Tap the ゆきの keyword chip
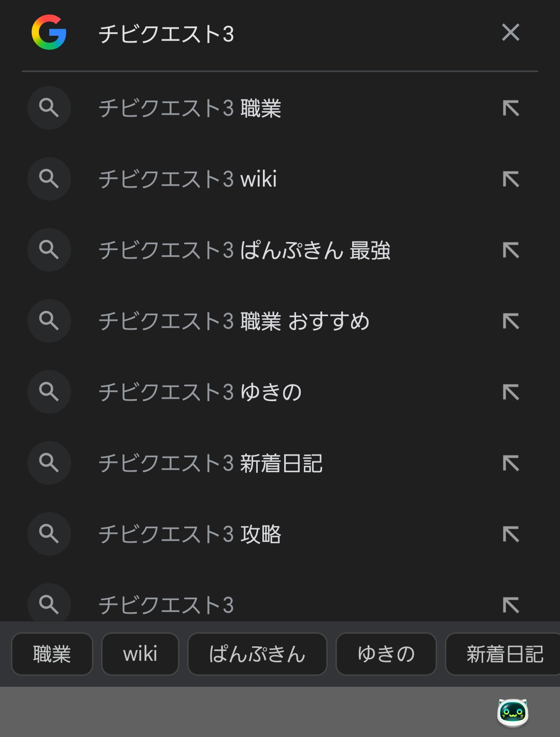The width and height of the screenshot is (560, 737). [386, 654]
